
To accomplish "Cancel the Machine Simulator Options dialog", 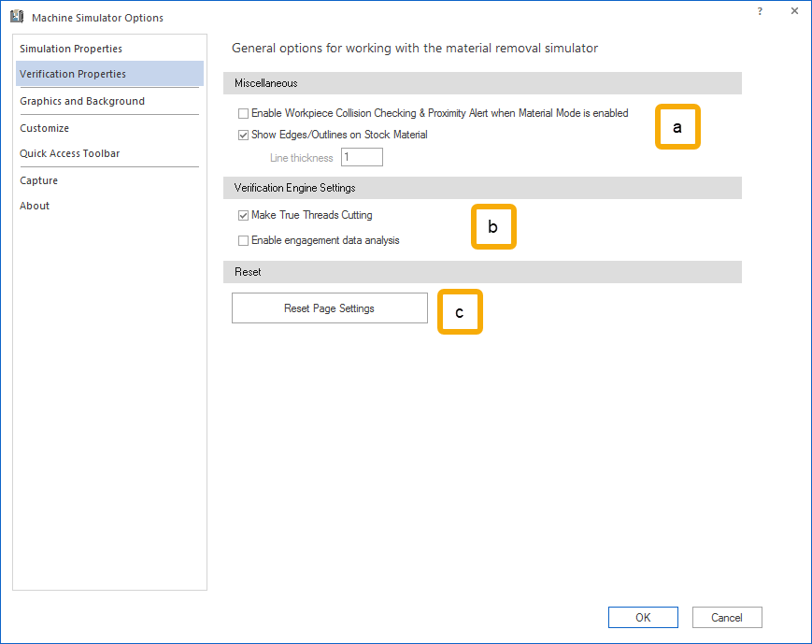I will (727, 617).
